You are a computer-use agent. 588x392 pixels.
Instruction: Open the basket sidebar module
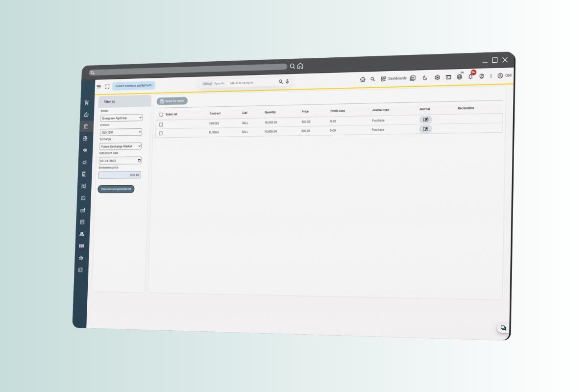coord(86,115)
